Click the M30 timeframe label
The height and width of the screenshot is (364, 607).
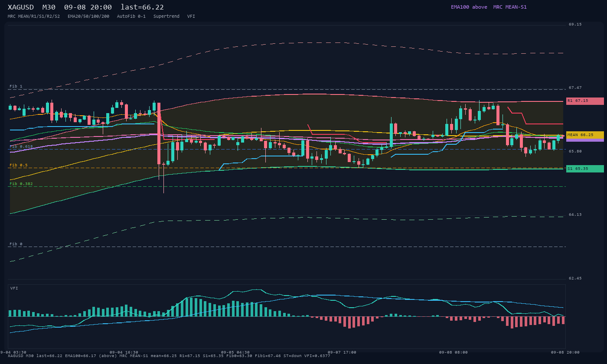click(x=49, y=7)
